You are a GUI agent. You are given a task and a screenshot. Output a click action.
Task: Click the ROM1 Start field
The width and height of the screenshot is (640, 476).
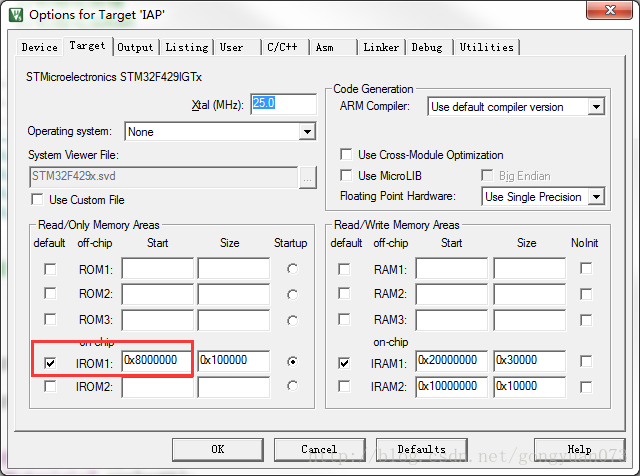click(x=158, y=269)
